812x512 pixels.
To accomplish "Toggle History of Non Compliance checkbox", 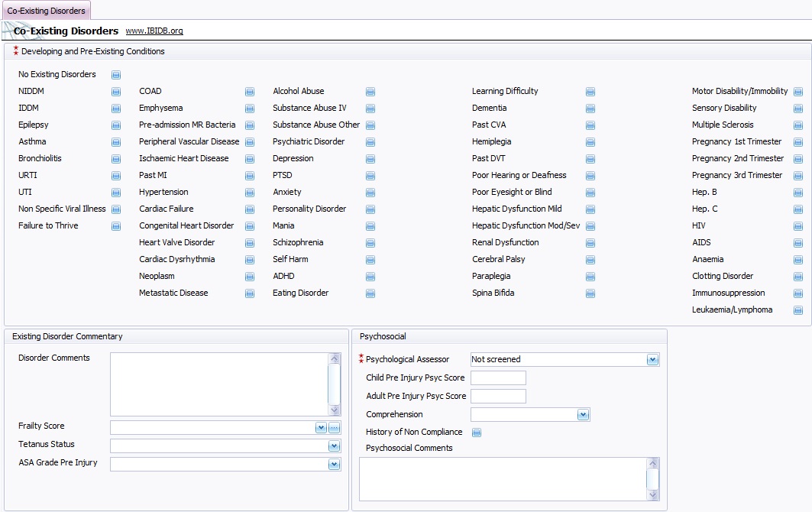I will 477,433.
